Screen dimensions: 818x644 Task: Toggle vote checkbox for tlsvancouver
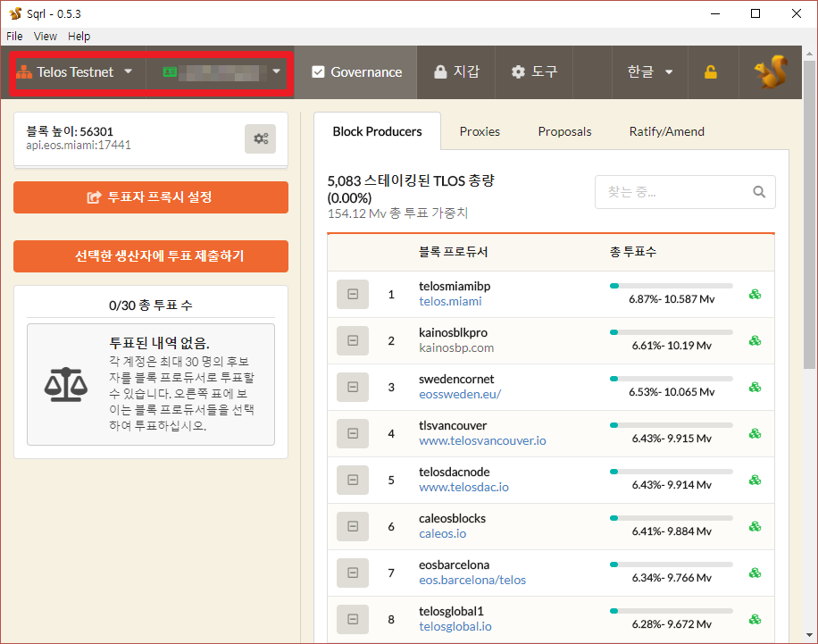[x=353, y=434]
